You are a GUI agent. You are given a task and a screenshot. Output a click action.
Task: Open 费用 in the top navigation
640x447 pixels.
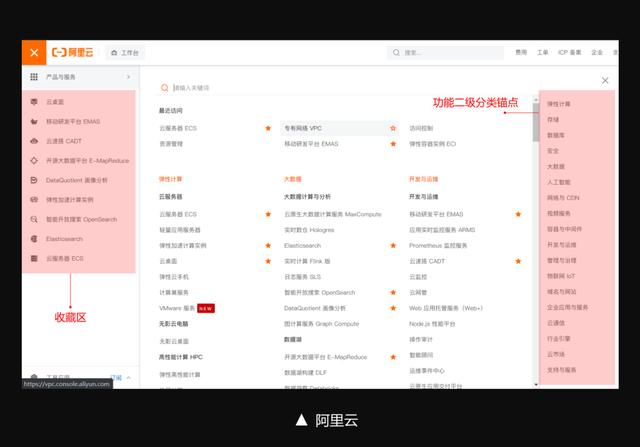pos(521,52)
